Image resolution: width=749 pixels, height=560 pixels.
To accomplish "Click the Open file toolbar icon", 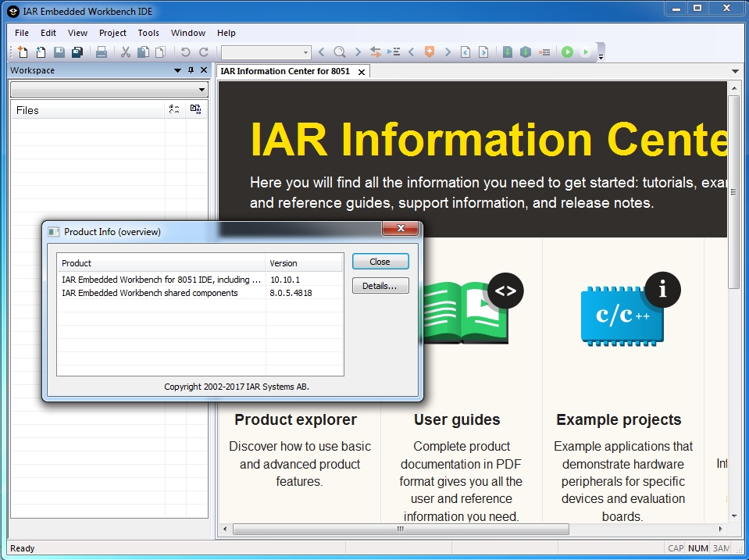I will [x=41, y=52].
